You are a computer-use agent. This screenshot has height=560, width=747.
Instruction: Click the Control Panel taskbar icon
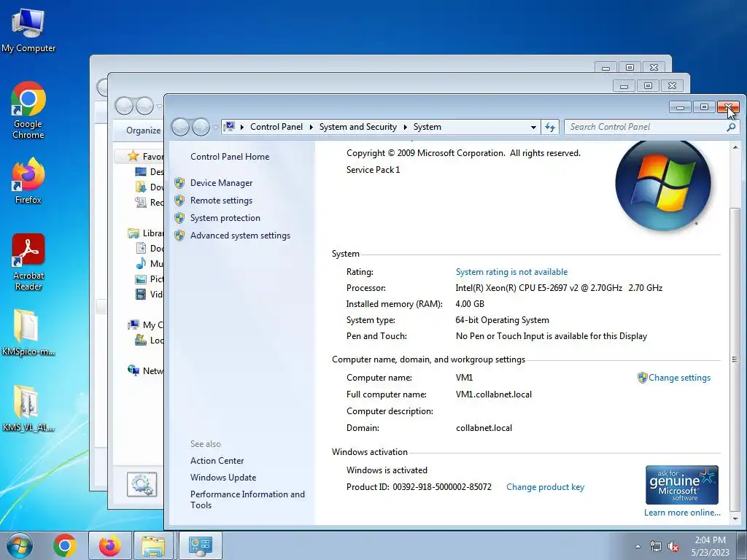point(200,545)
